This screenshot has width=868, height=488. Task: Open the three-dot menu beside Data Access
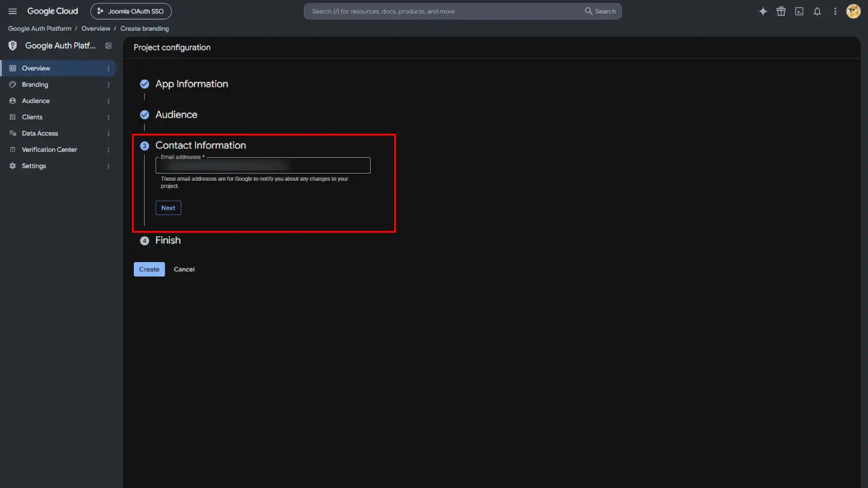[x=108, y=134]
